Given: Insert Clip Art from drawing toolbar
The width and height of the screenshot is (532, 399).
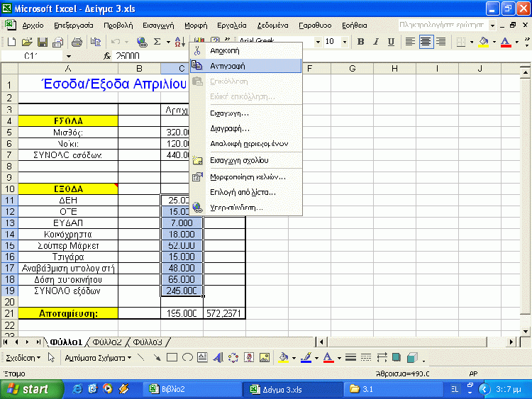Looking at the screenshot, I should (249, 358).
